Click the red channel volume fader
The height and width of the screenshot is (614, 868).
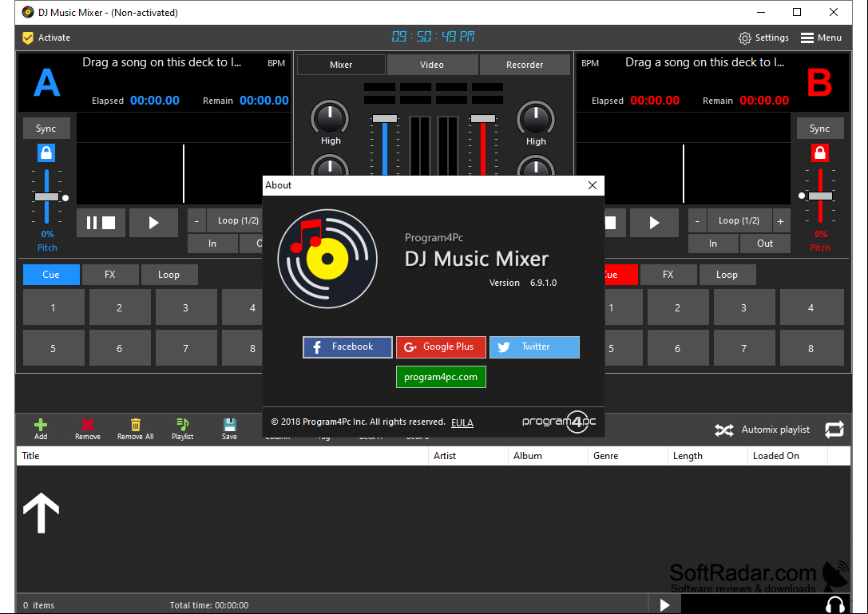coord(483,118)
